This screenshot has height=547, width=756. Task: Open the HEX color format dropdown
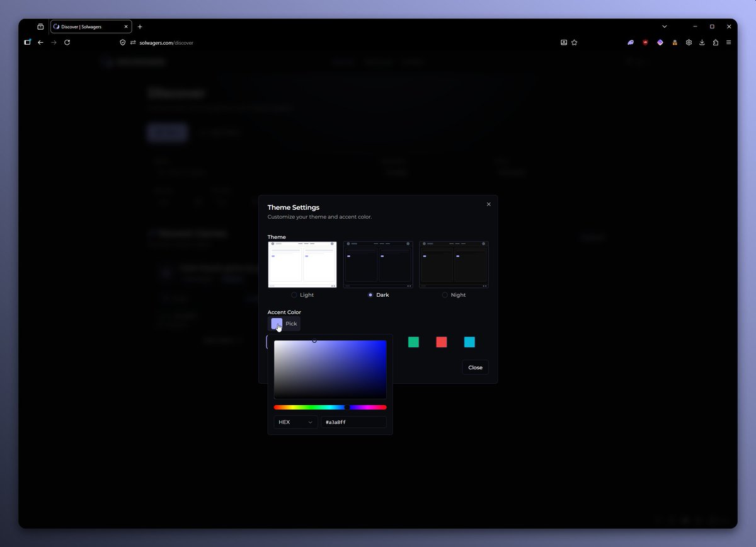point(295,422)
